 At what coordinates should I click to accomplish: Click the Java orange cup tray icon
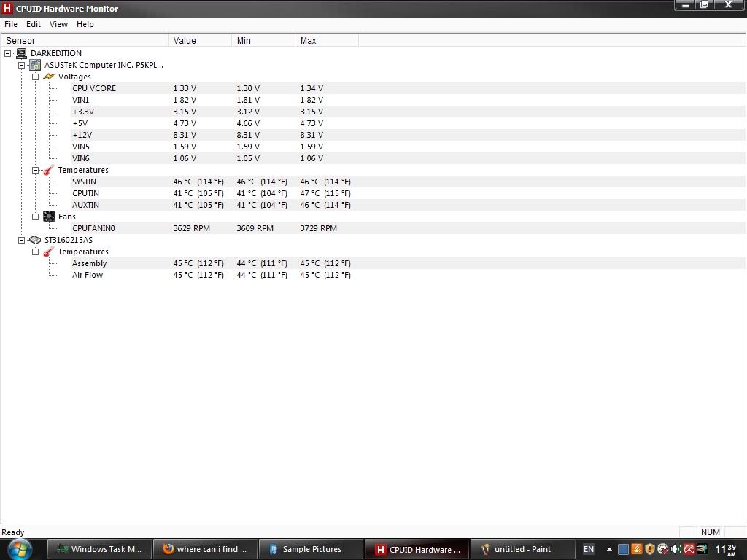point(636,549)
